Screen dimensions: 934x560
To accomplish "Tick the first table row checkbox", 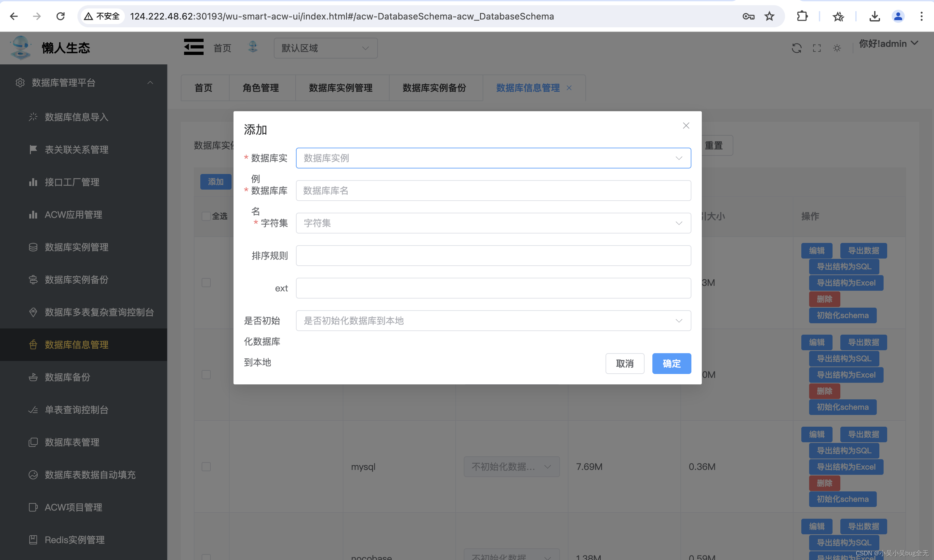I will 206,283.
